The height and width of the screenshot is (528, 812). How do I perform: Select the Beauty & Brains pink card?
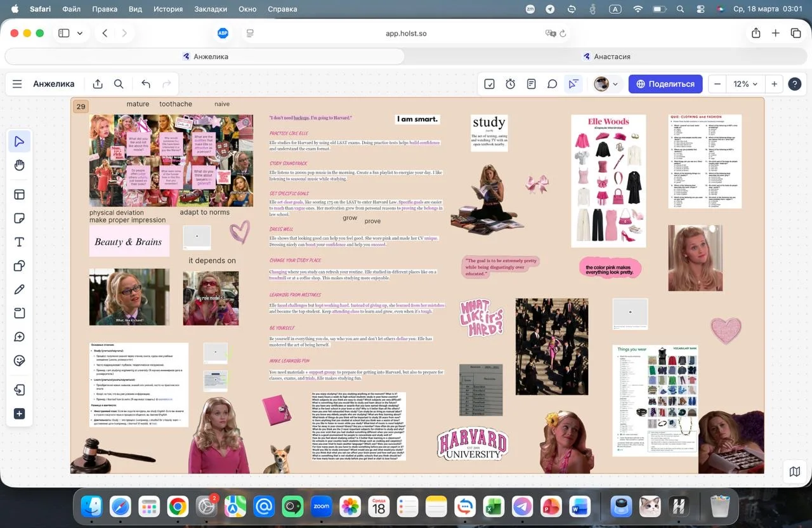[129, 241]
